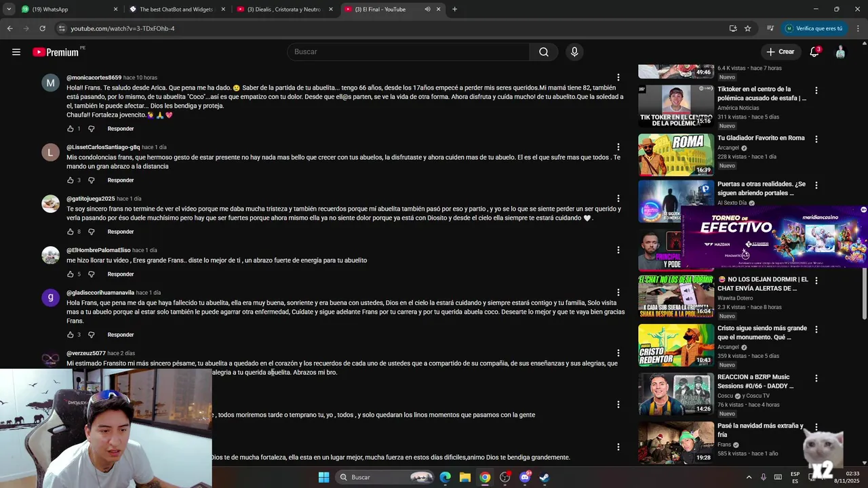Open the YouTube guide hamburger menu
This screenshot has width=868, height=488.
[x=16, y=52]
